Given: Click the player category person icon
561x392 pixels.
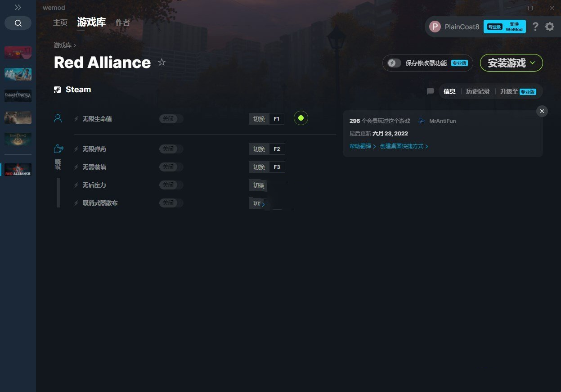Looking at the screenshot, I should point(58,118).
